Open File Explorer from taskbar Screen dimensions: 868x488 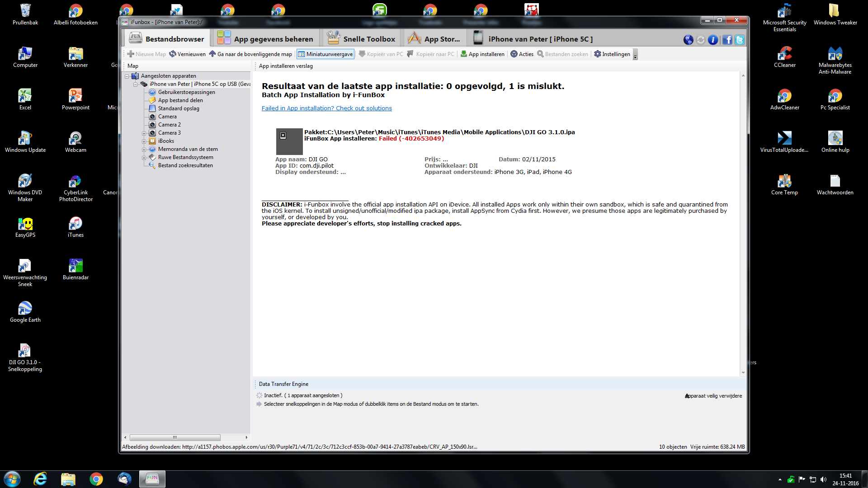pos(68,479)
